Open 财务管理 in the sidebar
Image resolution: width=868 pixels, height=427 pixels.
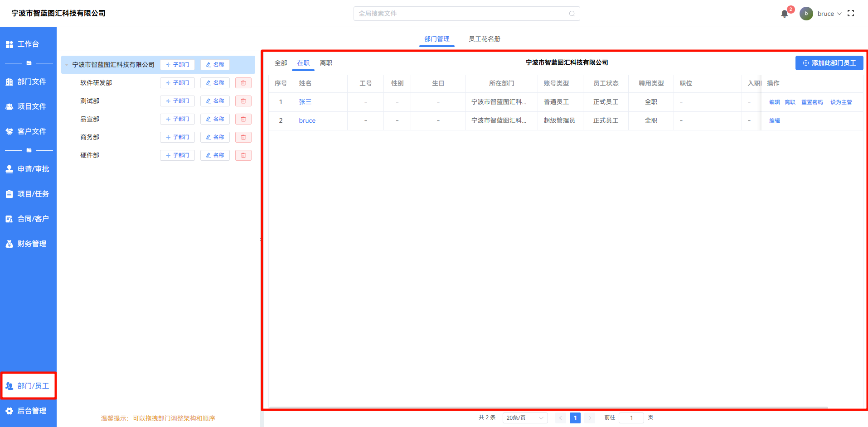pyautogui.click(x=28, y=244)
